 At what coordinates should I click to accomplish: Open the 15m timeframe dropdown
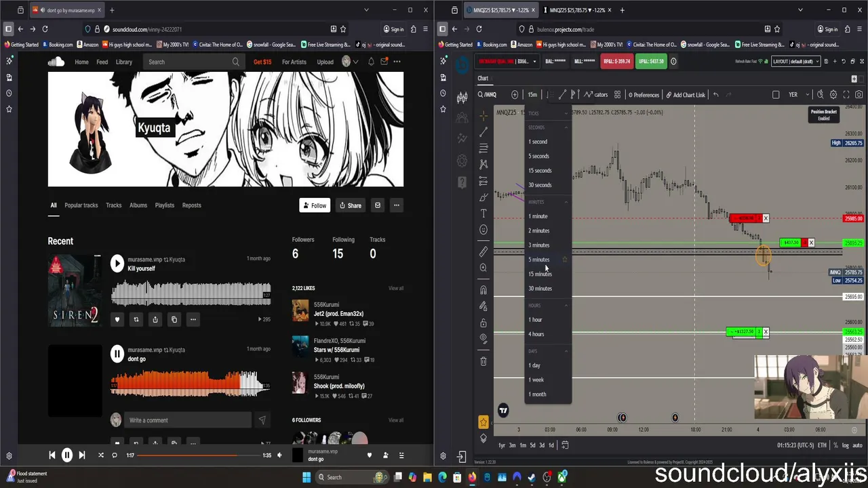coord(532,95)
